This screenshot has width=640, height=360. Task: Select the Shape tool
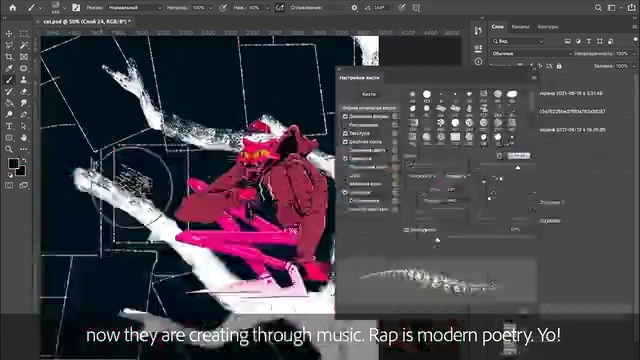pyautogui.click(x=9, y=138)
